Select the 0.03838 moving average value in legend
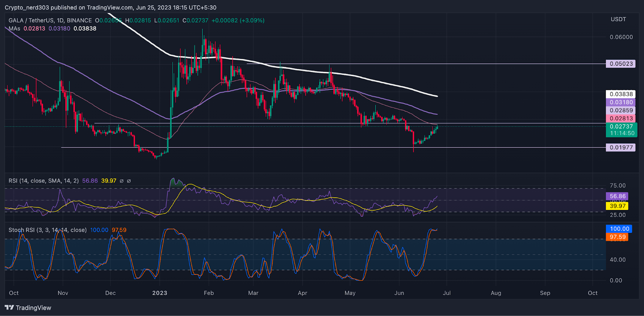The width and height of the screenshot is (644, 316). pos(85,28)
